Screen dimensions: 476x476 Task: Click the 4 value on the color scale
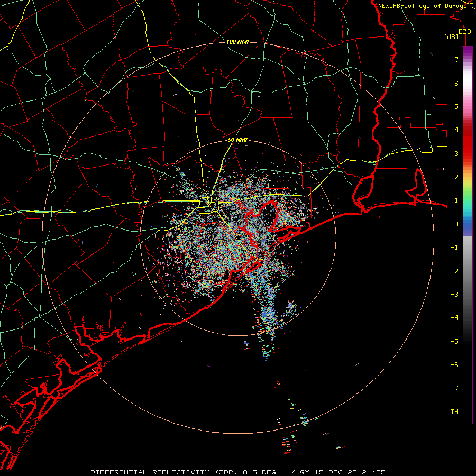[456, 130]
